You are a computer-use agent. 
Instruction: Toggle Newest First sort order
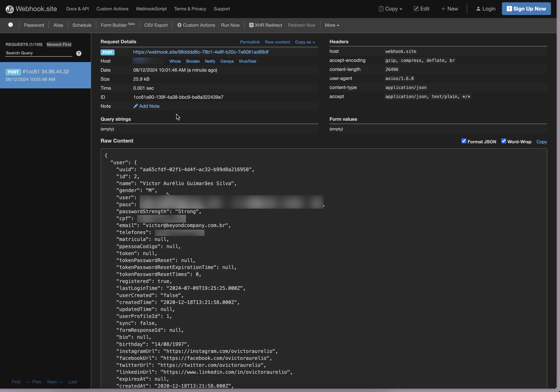pyautogui.click(x=59, y=44)
